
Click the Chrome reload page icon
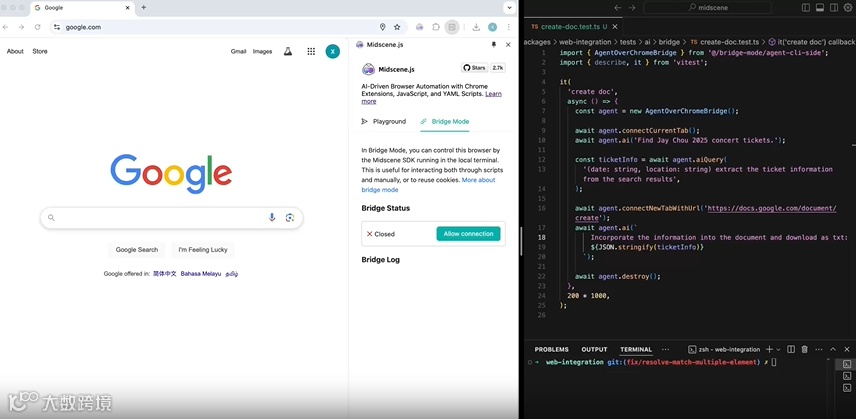click(37, 27)
